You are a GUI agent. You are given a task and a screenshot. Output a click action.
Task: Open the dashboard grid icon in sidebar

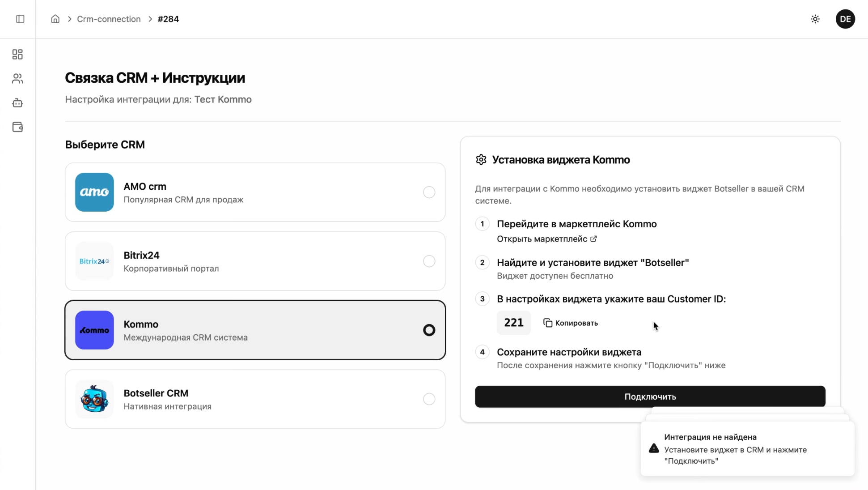click(x=17, y=54)
